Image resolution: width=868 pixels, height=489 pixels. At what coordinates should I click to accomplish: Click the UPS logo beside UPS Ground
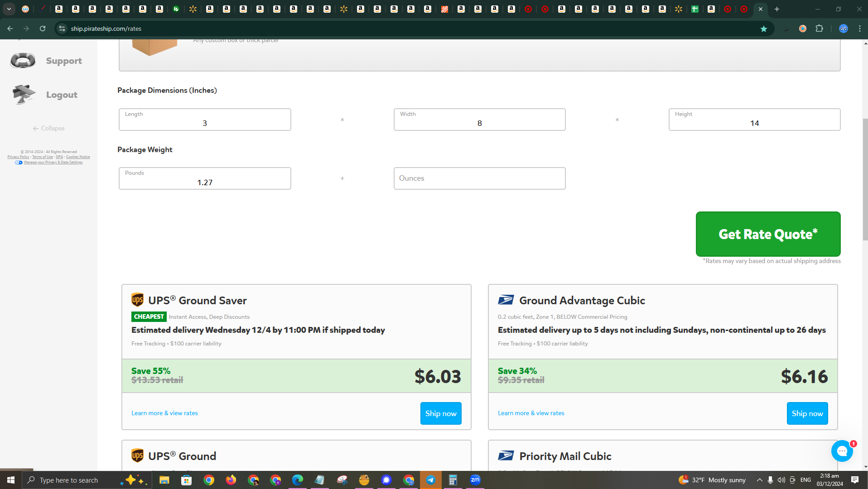pyautogui.click(x=137, y=455)
